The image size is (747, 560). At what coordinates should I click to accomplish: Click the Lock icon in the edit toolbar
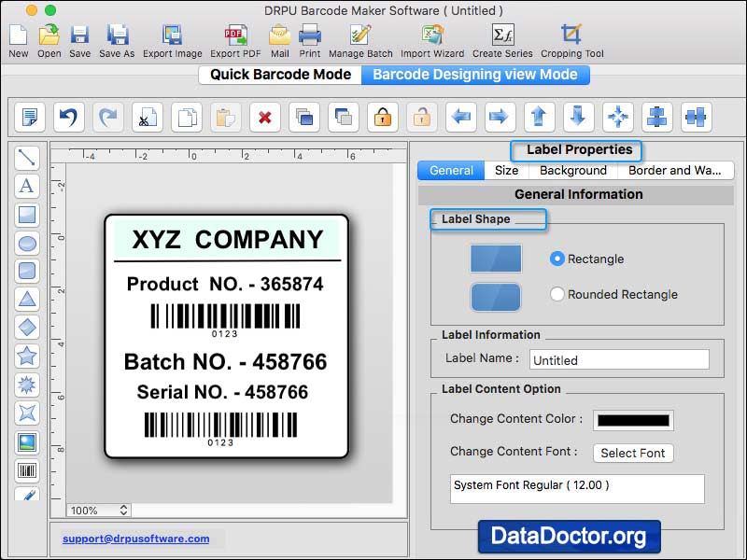pyautogui.click(x=382, y=117)
